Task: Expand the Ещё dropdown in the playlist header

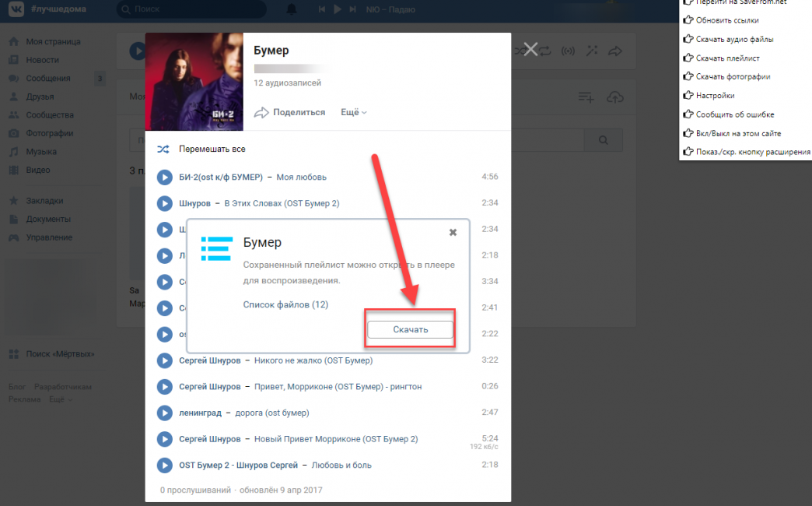Action: click(353, 112)
